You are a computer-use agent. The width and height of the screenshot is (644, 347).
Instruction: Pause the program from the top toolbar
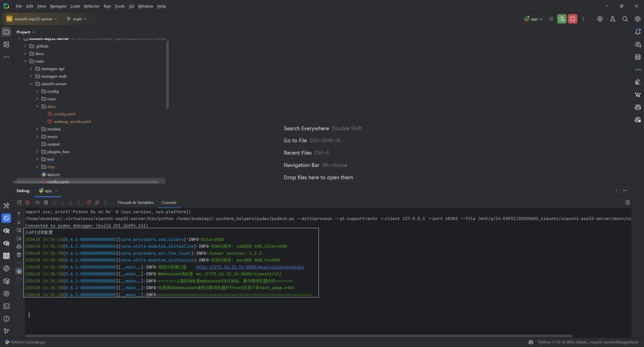pyautogui.click(x=551, y=19)
